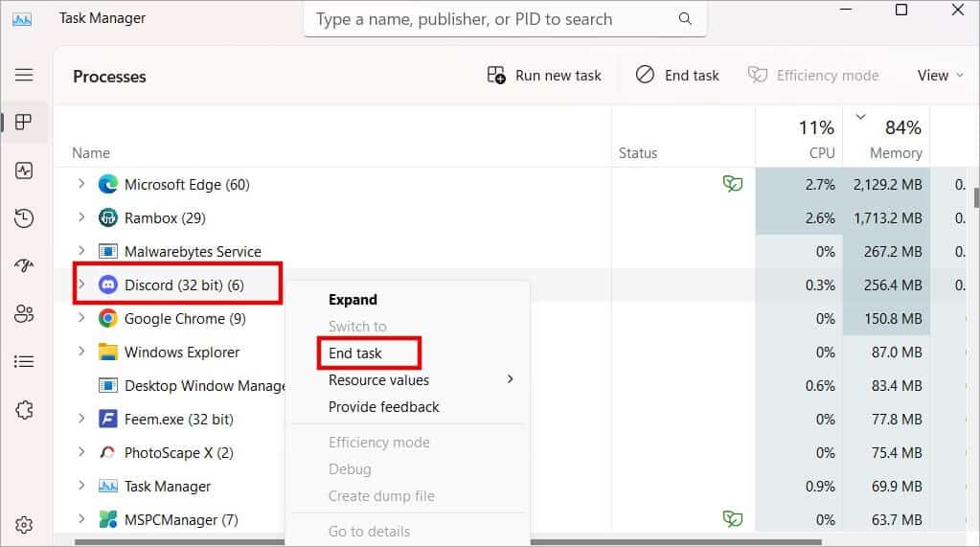The width and height of the screenshot is (980, 547).
Task: Open the hamburger navigation menu
Action: coord(24,75)
